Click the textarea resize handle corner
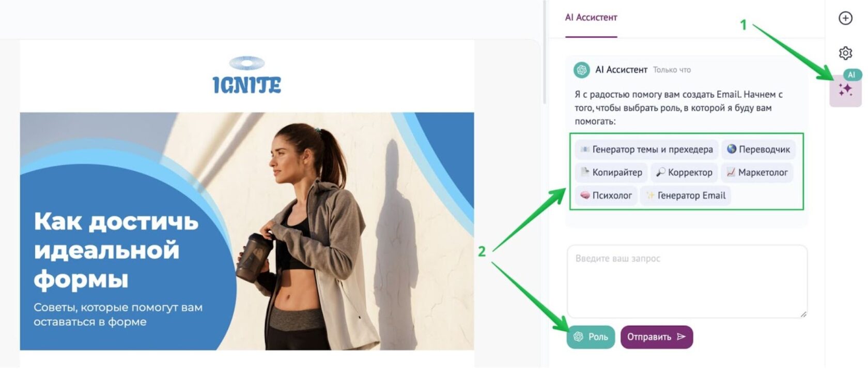Screen dimensions: 868x373 803,314
